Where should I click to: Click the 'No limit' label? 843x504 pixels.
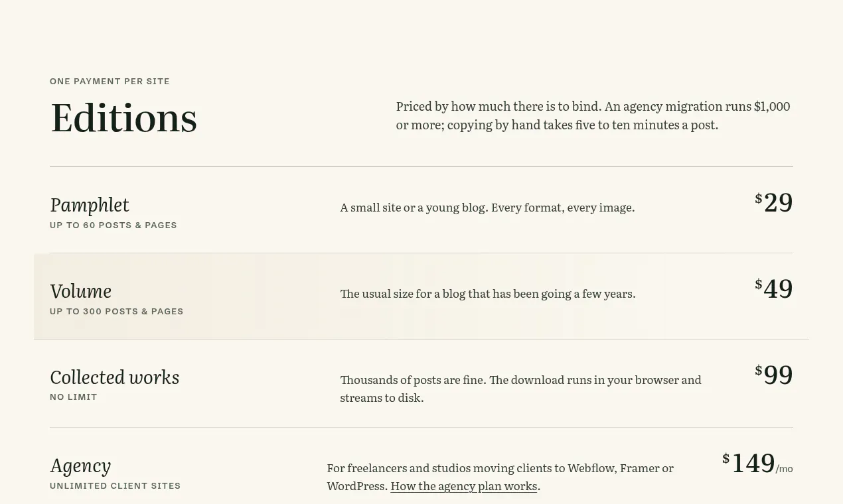[x=74, y=397]
